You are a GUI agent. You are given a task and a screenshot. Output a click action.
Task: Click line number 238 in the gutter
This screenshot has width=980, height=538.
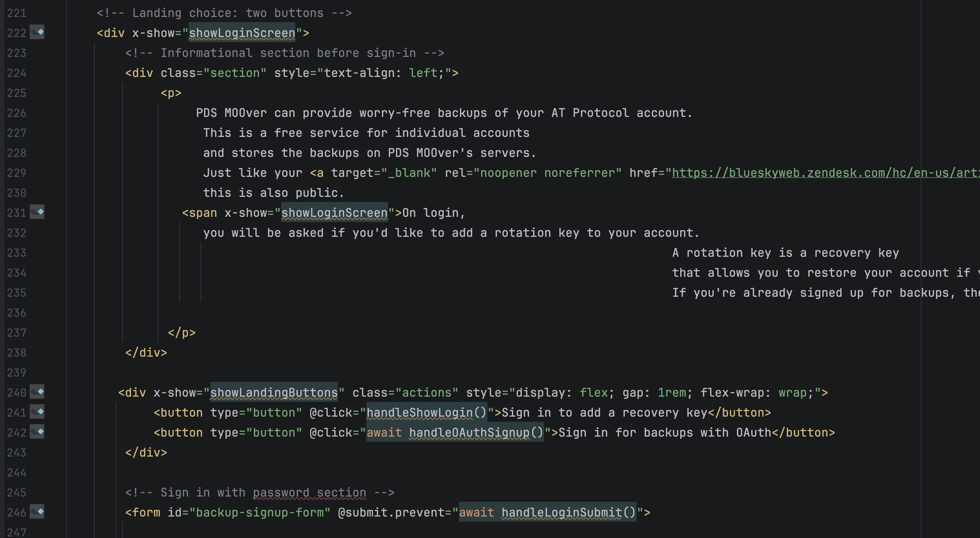click(x=17, y=353)
